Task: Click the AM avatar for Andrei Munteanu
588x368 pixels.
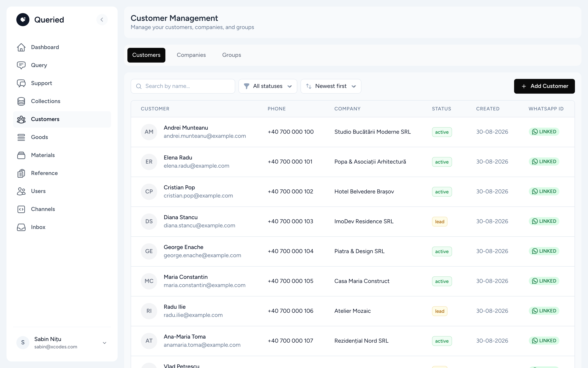Action: point(149,132)
